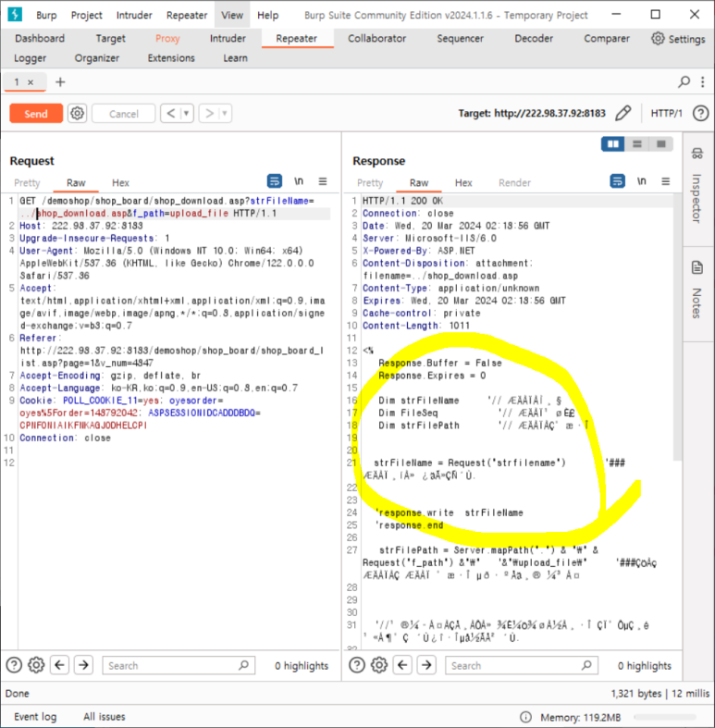Open the Sequencer tab
Screen dimensions: 715x728
pyautogui.click(x=460, y=38)
